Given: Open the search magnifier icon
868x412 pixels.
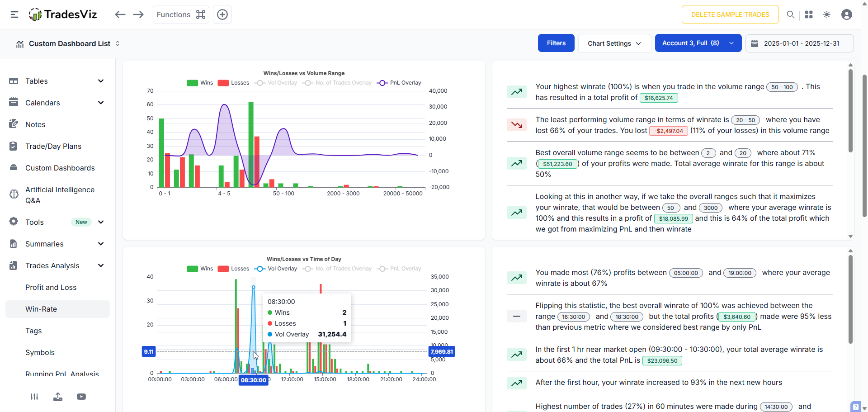Looking at the screenshot, I should pos(790,14).
